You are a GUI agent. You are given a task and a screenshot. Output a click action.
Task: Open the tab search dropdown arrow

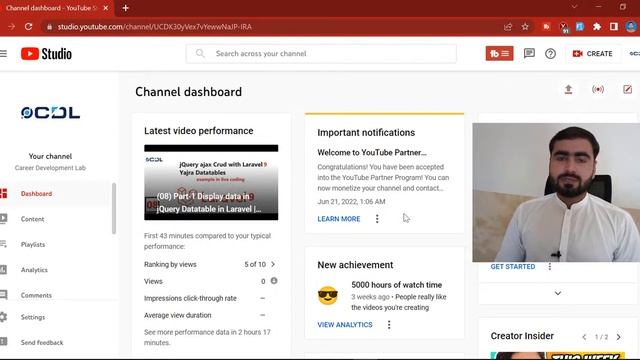[x=574, y=7]
